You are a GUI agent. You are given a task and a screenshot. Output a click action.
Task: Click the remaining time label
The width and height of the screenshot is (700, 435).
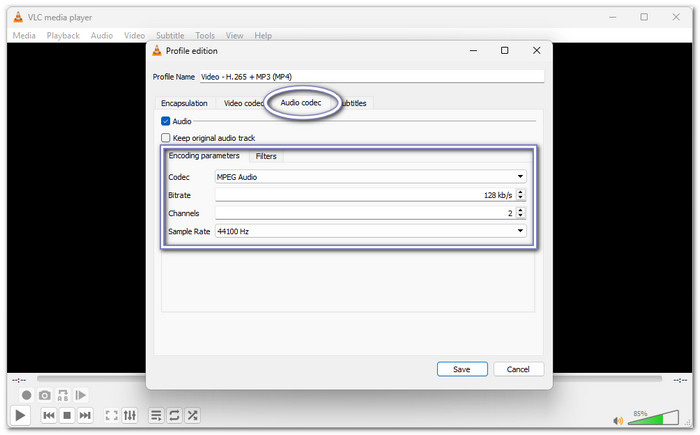tap(680, 380)
